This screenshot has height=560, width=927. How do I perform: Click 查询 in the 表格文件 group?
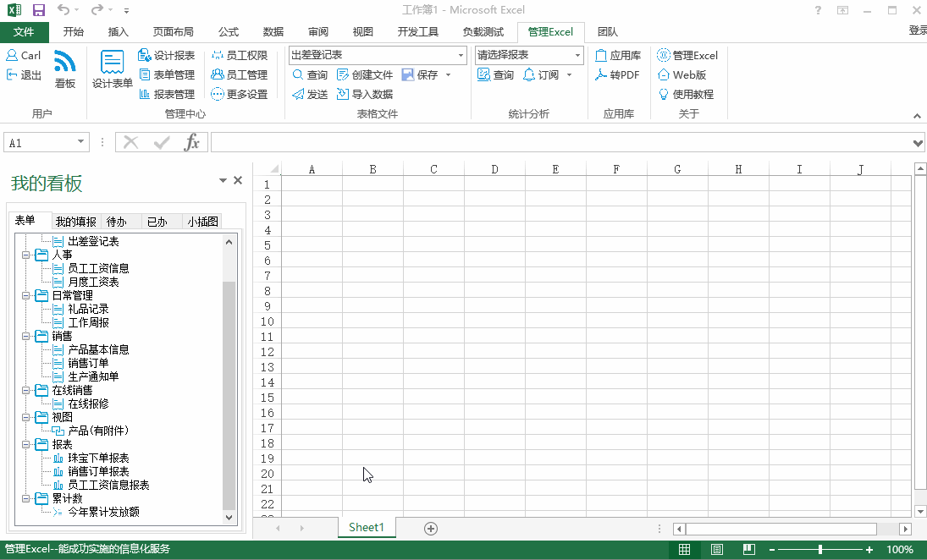coord(310,75)
